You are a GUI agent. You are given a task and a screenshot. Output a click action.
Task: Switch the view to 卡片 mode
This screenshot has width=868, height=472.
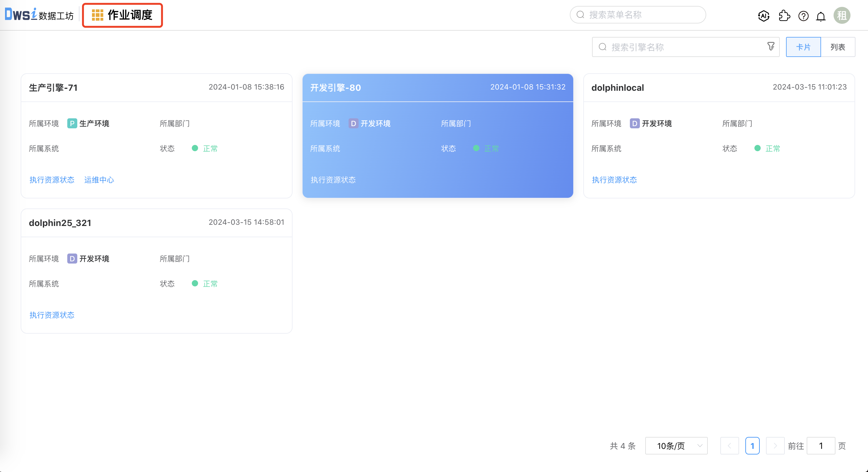803,47
